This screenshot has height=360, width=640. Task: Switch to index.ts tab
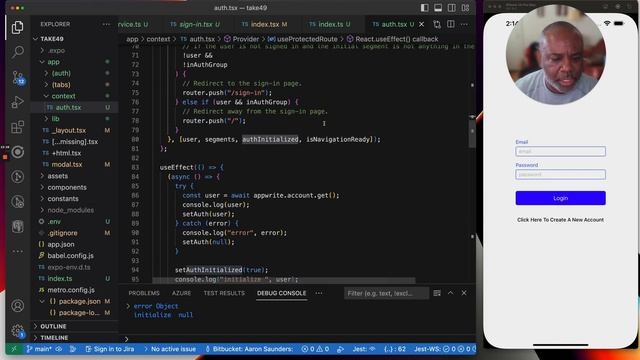click(330, 24)
